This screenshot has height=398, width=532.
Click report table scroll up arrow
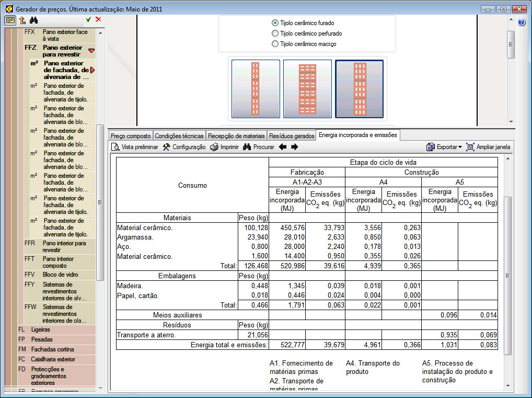coord(508,158)
